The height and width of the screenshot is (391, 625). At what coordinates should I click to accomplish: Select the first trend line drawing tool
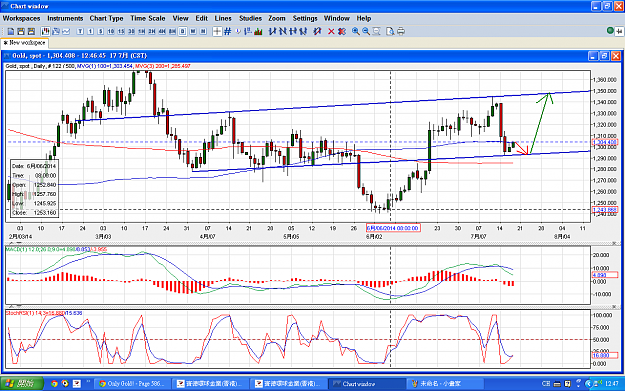pyautogui.click(x=273, y=31)
